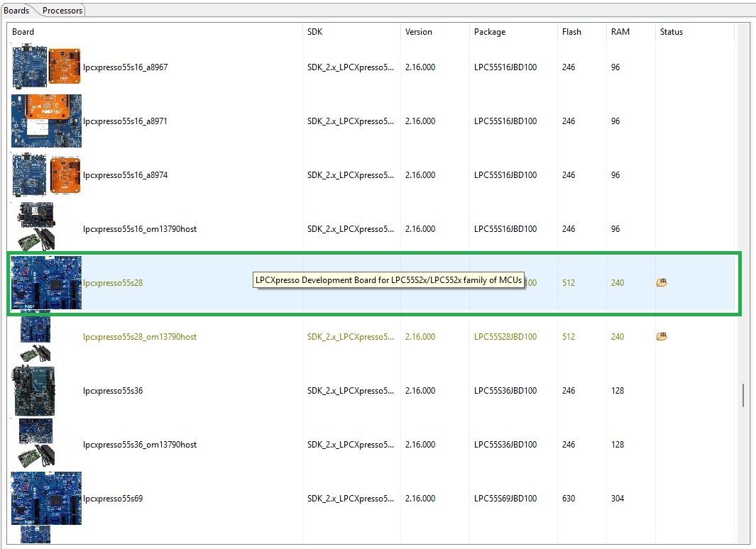This screenshot has height=549, width=756.
Task: Click the SDK status icon for lpcxpresso55s28
Action: (662, 282)
